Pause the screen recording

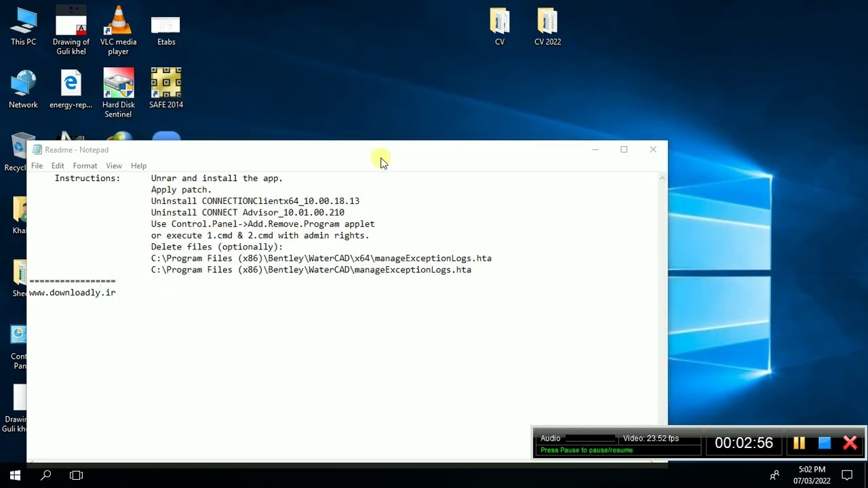click(799, 443)
